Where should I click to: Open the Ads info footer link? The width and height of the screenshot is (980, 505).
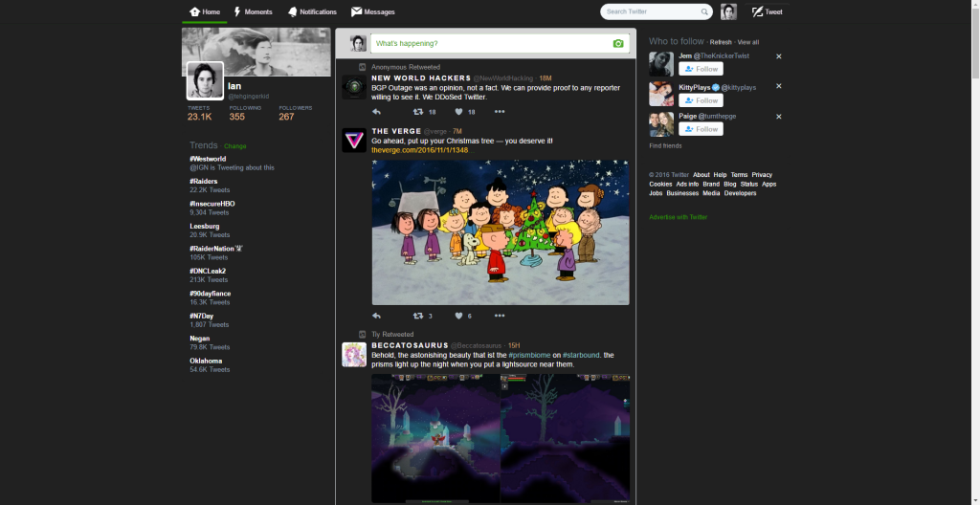pos(687,185)
